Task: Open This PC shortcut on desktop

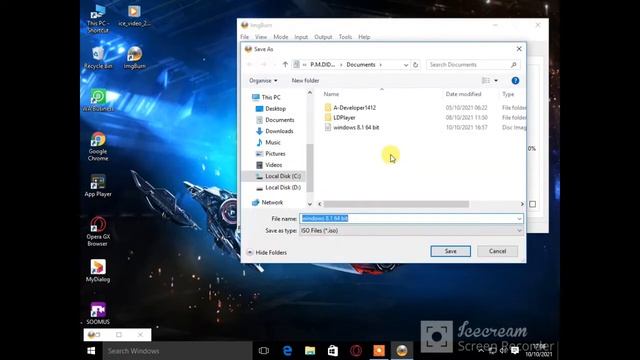Action: pyautogui.click(x=98, y=18)
